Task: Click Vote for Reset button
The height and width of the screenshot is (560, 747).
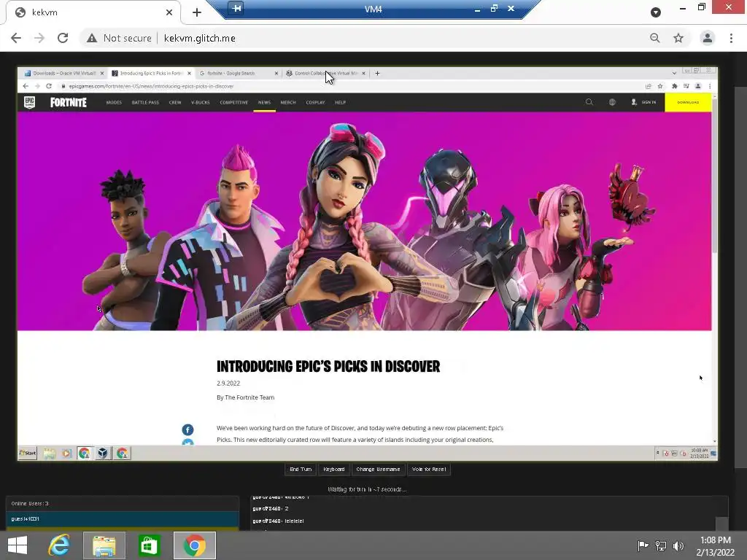Action: (x=429, y=469)
